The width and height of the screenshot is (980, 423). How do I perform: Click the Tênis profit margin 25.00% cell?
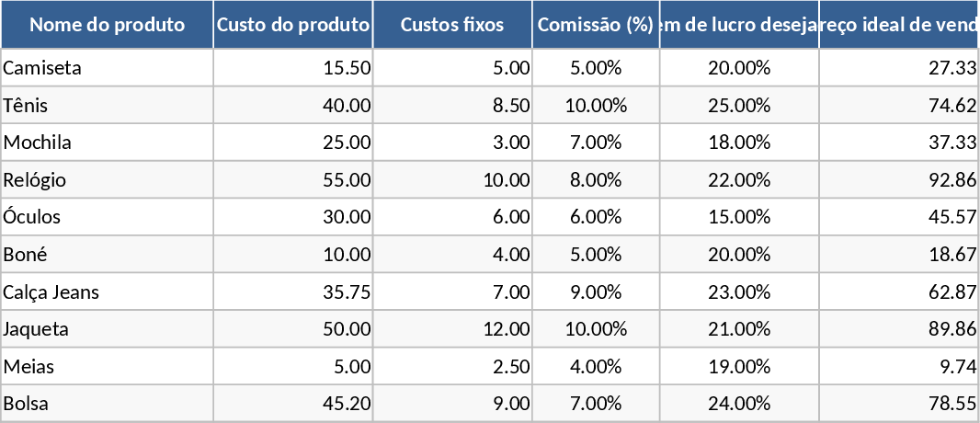(739, 106)
